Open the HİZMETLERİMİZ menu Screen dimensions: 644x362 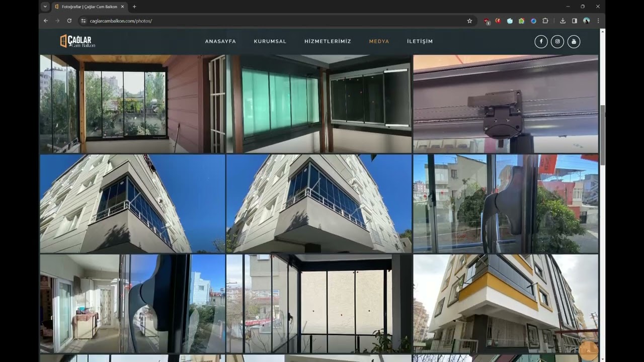328,41
